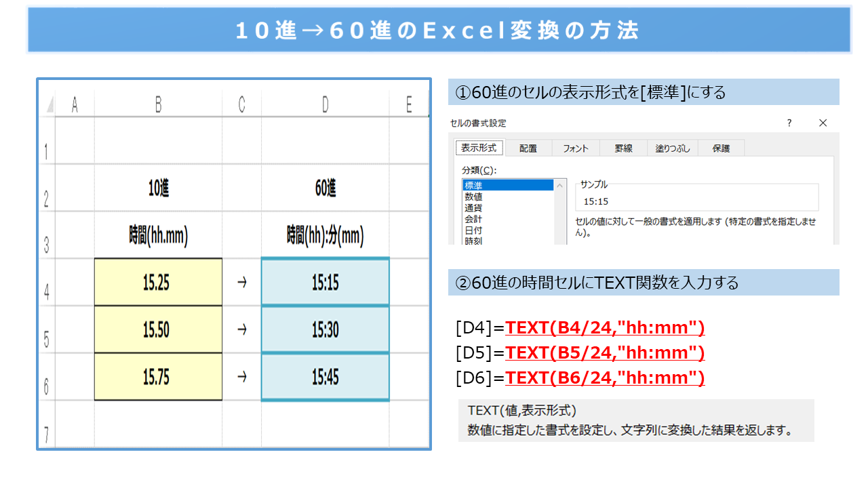Screen dimensions: 868x488
Task: Click step heading ②60進の時間セルにTEXT関数を入力する
Action: [x=644, y=282]
